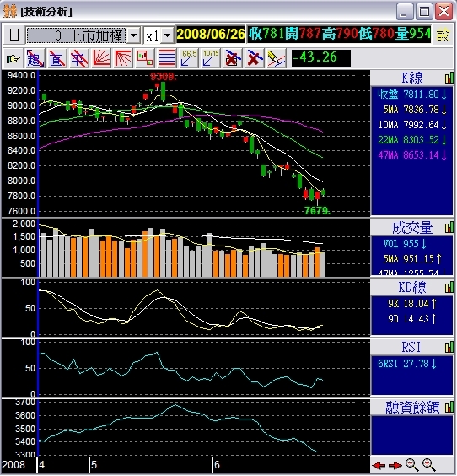Click the bar chart icon beside RSI

coord(449,347)
